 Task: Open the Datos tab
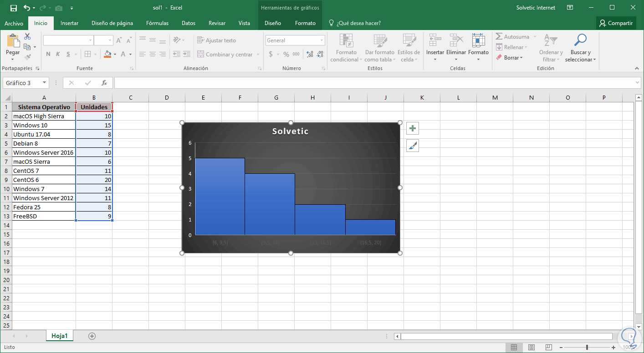point(189,23)
